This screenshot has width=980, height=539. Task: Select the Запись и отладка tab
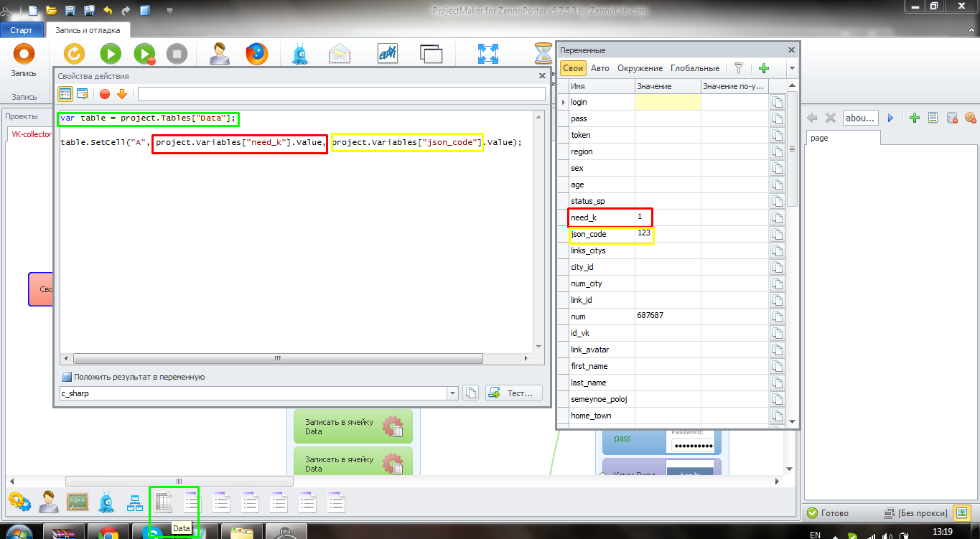(x=88, y=30)
